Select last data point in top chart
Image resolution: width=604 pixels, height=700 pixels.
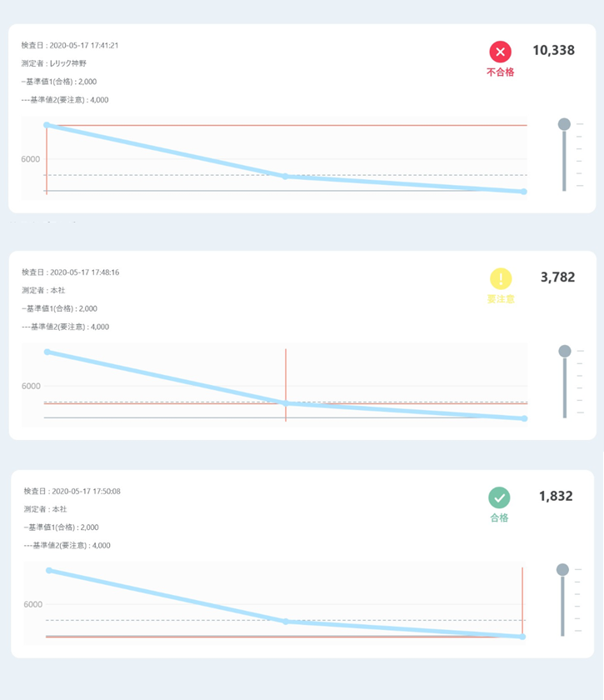coord(524,192)
